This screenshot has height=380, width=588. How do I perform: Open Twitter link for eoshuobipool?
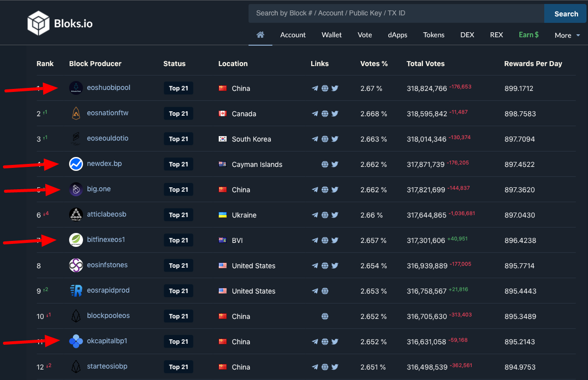coord(335,88)
